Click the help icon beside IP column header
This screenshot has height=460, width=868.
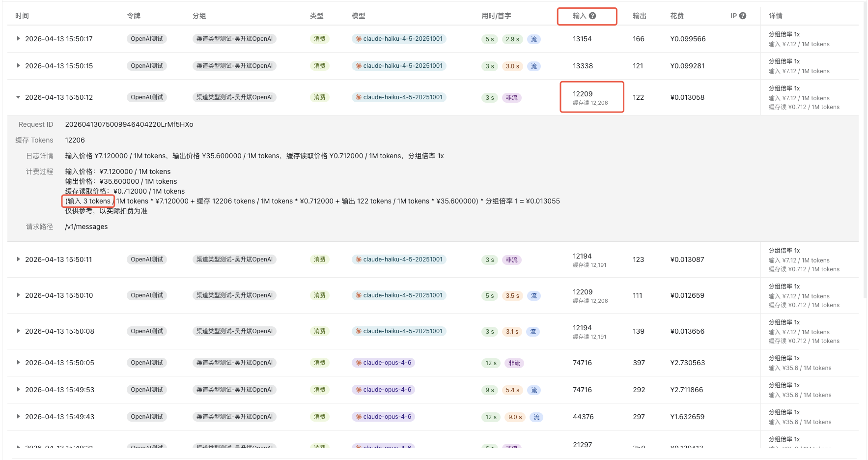[x=742, y=16]
